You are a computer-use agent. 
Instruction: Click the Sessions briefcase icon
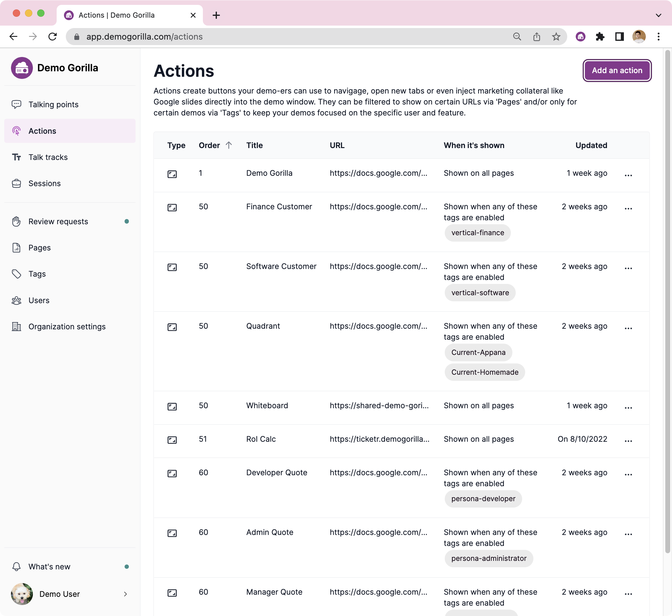tap(16, 184)
